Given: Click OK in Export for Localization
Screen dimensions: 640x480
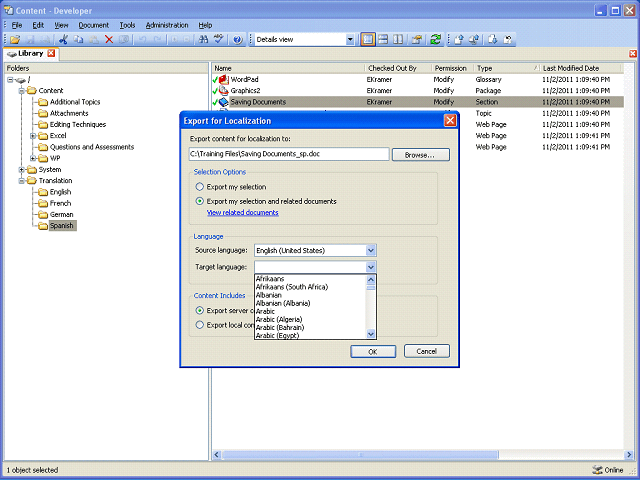Looking at the screenshot, I should 373,351.
